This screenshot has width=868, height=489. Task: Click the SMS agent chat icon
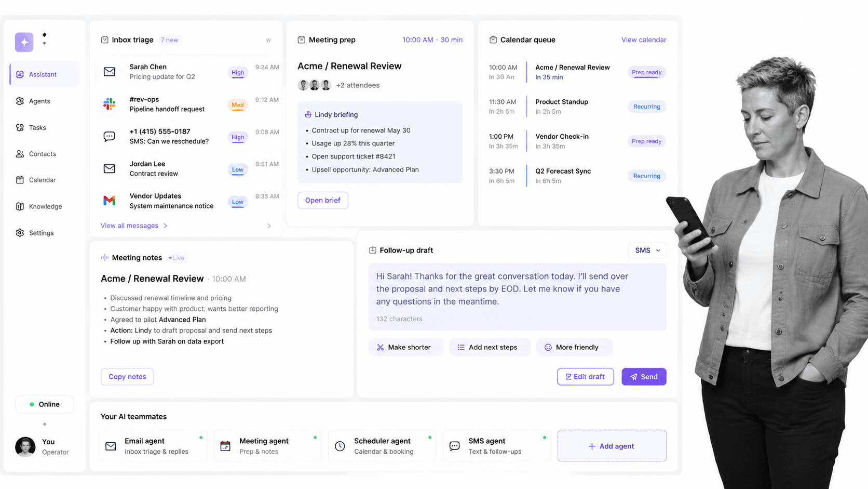click(454, 446)
